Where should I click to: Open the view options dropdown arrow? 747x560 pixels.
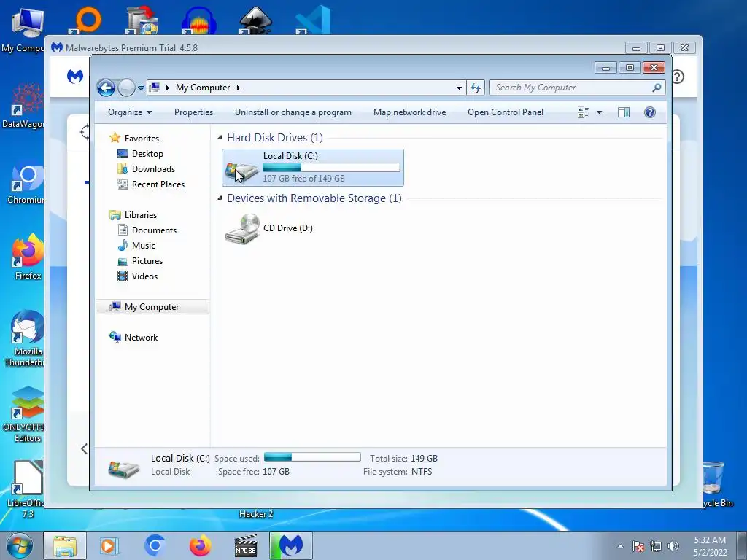(x=600, y=112)
